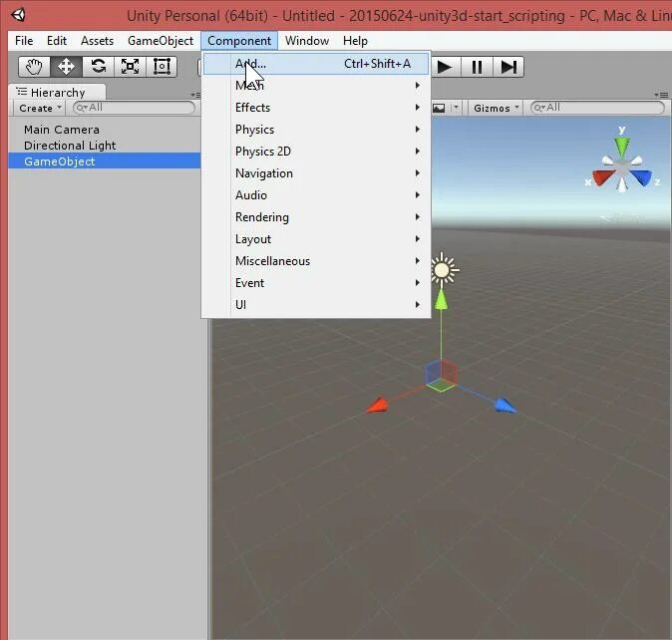672x640 pixels.
Task: Open the Help menu
Action: tap(355, 41)
